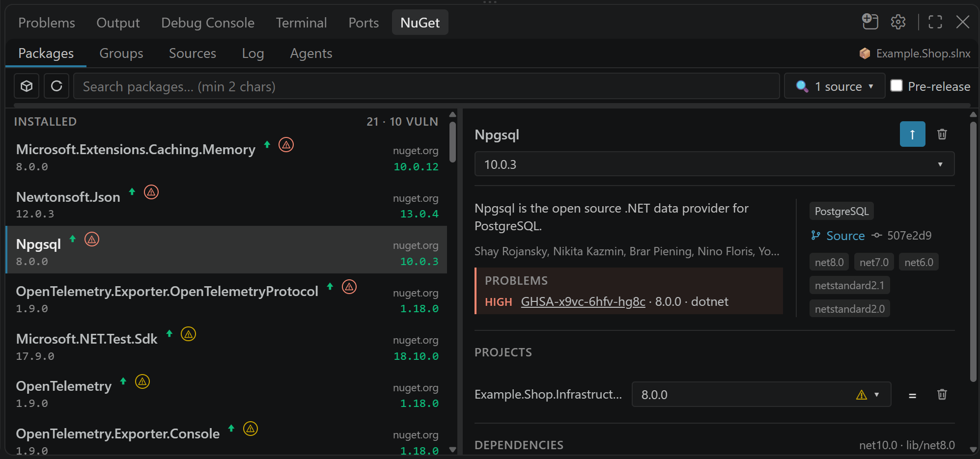Click warning icon on OpenTelemetry.Exporter.OpenTelemetryProtocol row
The height and width of the screenshot is (459, 980).
[x=349, y=287]
